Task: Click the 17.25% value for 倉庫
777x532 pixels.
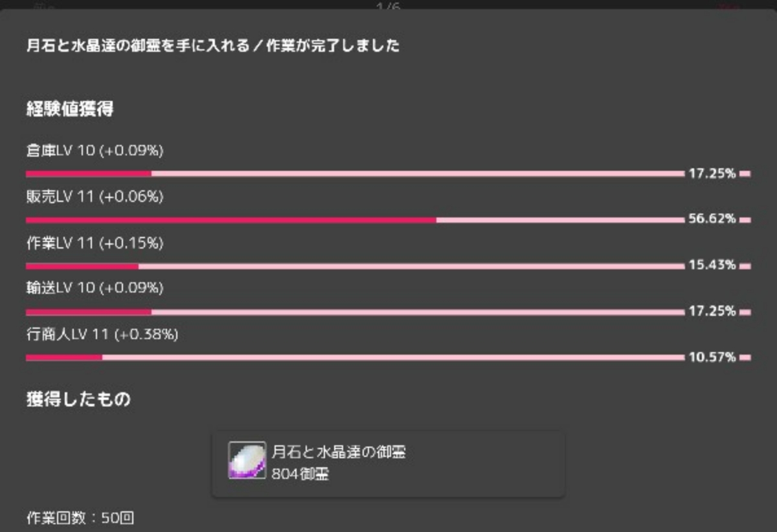Action: (712, 173)
